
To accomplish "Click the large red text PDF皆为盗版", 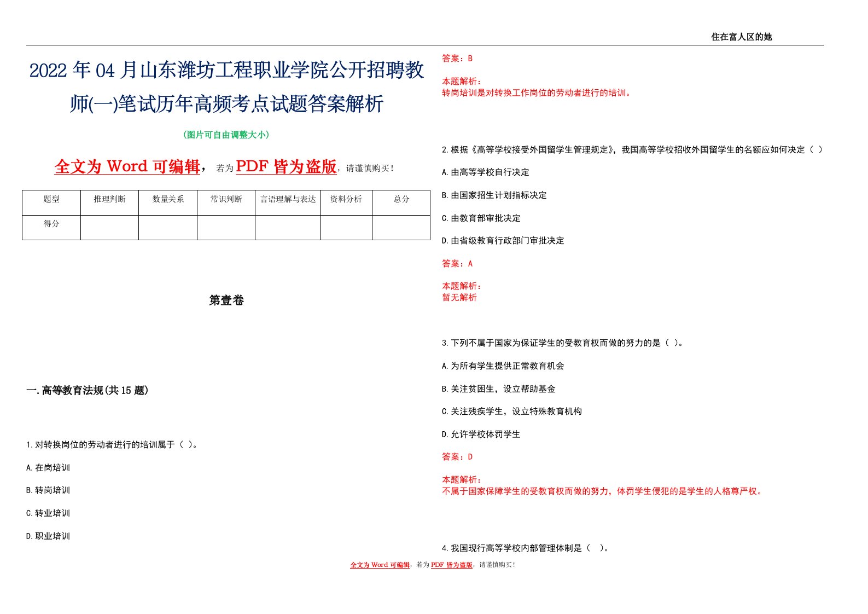I will click(x=286, y=166).
